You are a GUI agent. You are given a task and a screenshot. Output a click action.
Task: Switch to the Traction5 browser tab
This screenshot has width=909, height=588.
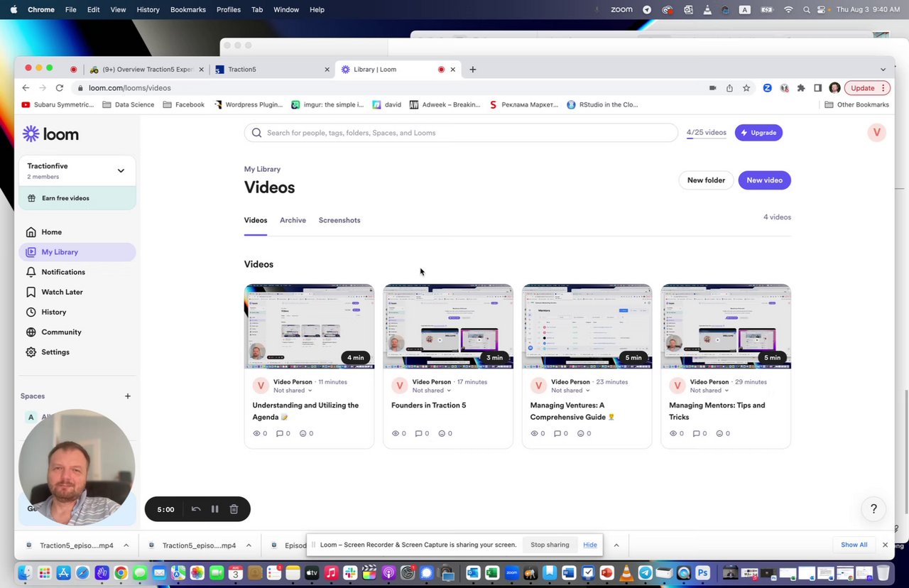[x=272, y=70]
